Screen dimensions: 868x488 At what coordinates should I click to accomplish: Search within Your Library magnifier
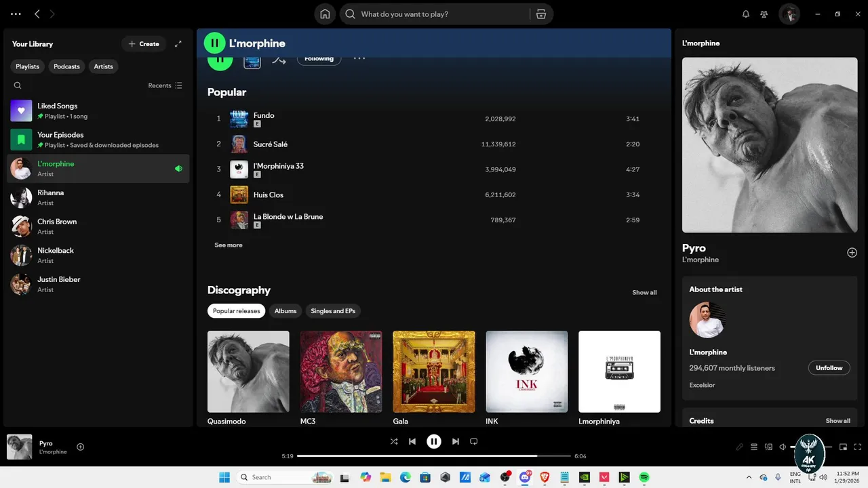18,85
